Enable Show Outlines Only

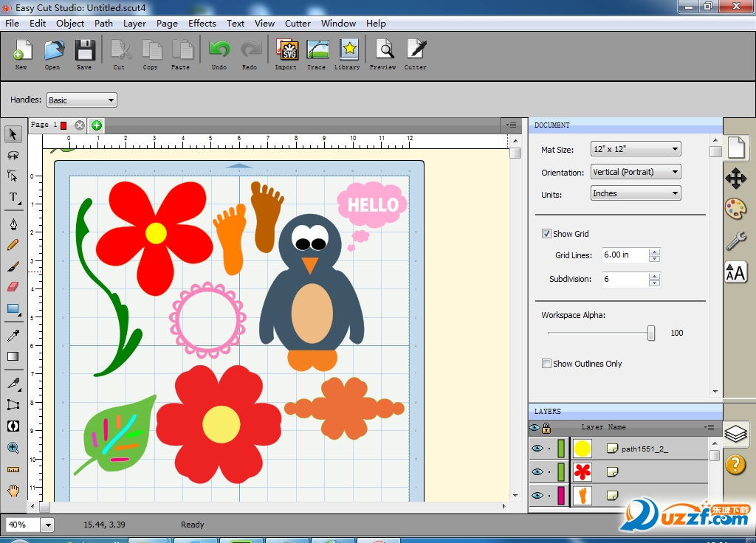click(546, 363)
